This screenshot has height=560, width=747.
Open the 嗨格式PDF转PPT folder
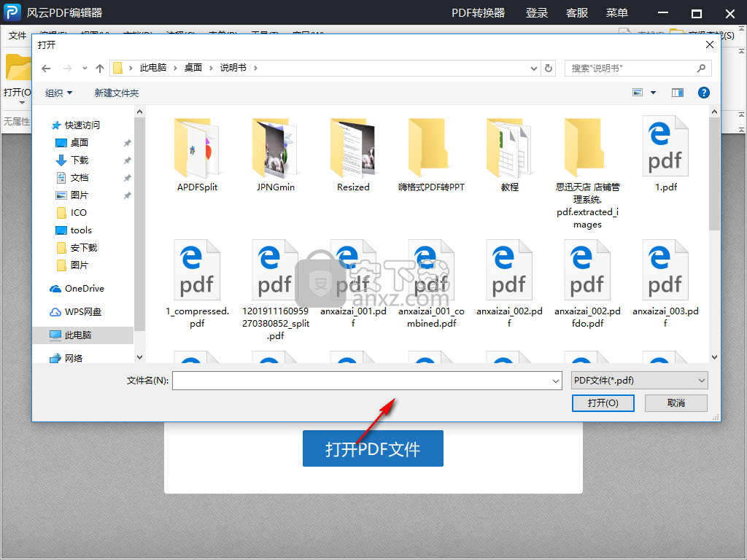431,155
